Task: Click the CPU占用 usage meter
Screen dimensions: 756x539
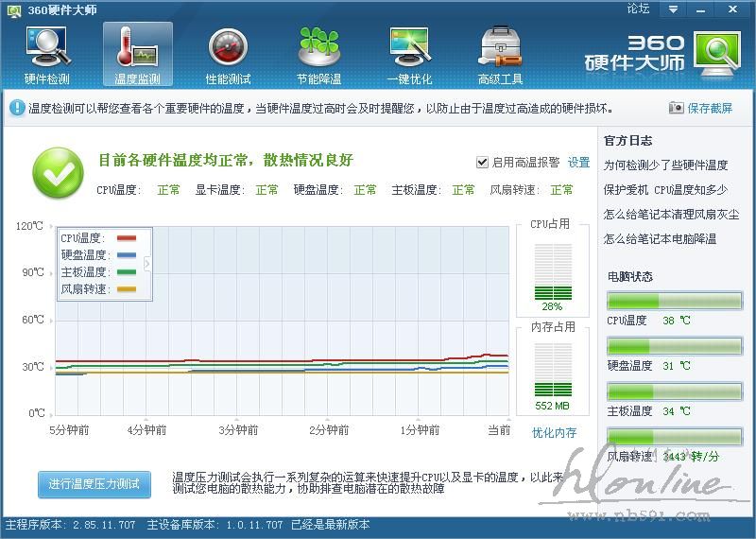Action: point(552,272)
